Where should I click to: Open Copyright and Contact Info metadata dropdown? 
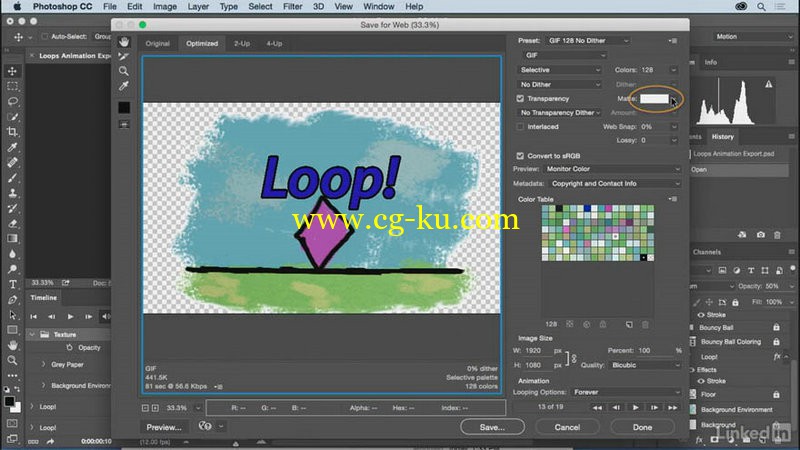point(615,184)
